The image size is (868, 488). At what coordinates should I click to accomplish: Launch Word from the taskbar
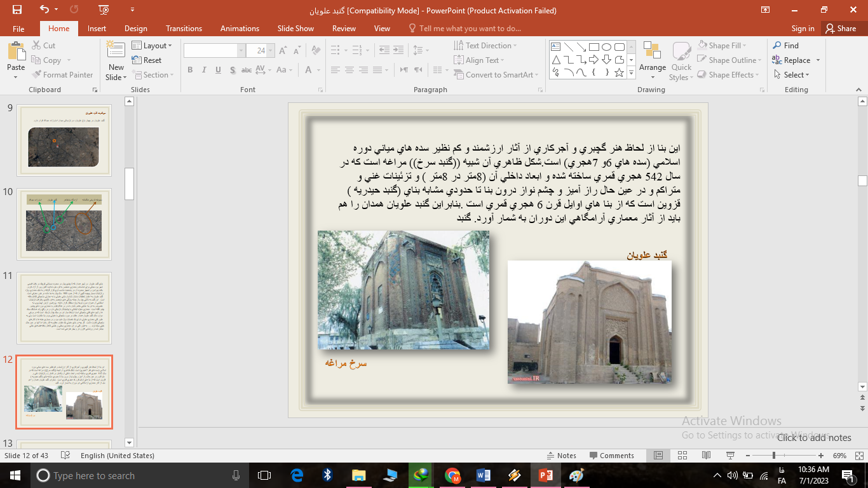point(483,475)
